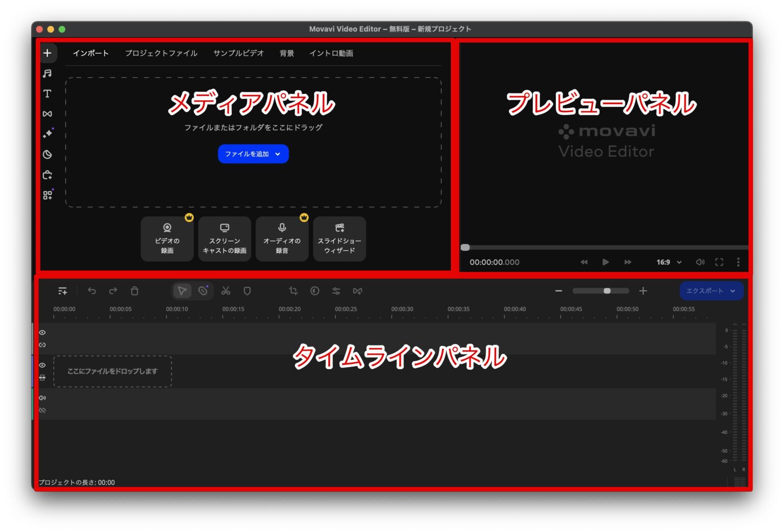Select the Music icon in the left sidebar

point(47,73)
